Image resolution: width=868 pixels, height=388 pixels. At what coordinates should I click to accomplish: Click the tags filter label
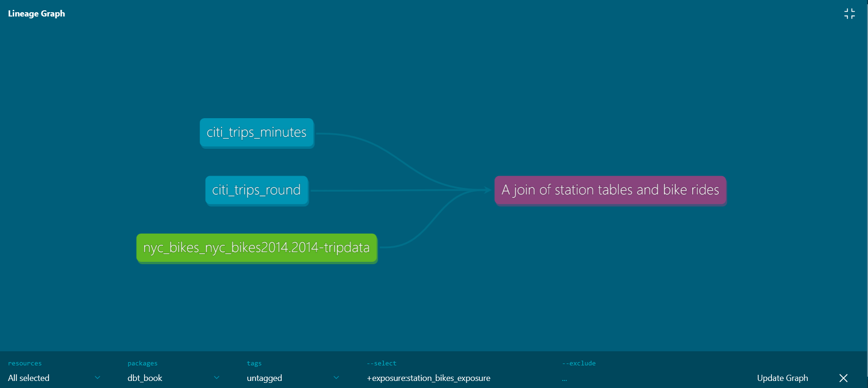coord(254,363)
